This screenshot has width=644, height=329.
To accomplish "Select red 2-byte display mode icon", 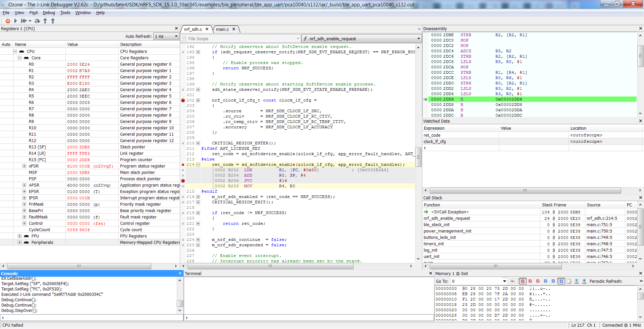I will click(x=530, y=281).
